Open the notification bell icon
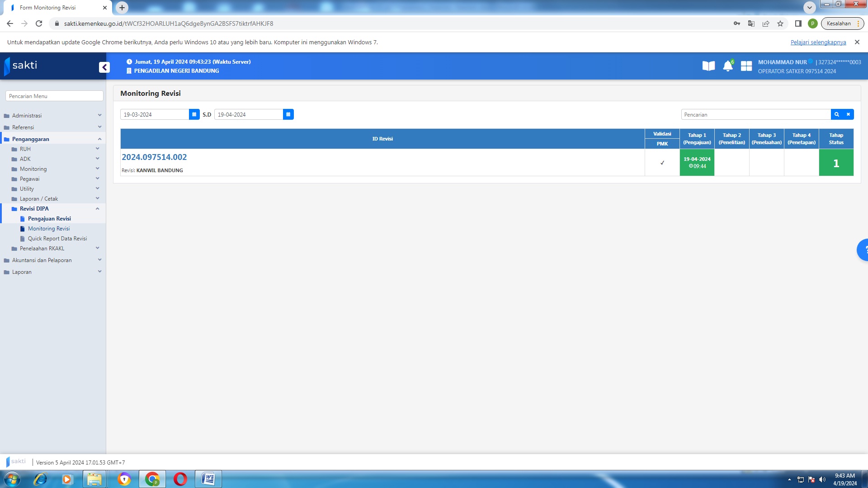Image resolution: width=868 pixels, height=488 pixels. (727, 66)
